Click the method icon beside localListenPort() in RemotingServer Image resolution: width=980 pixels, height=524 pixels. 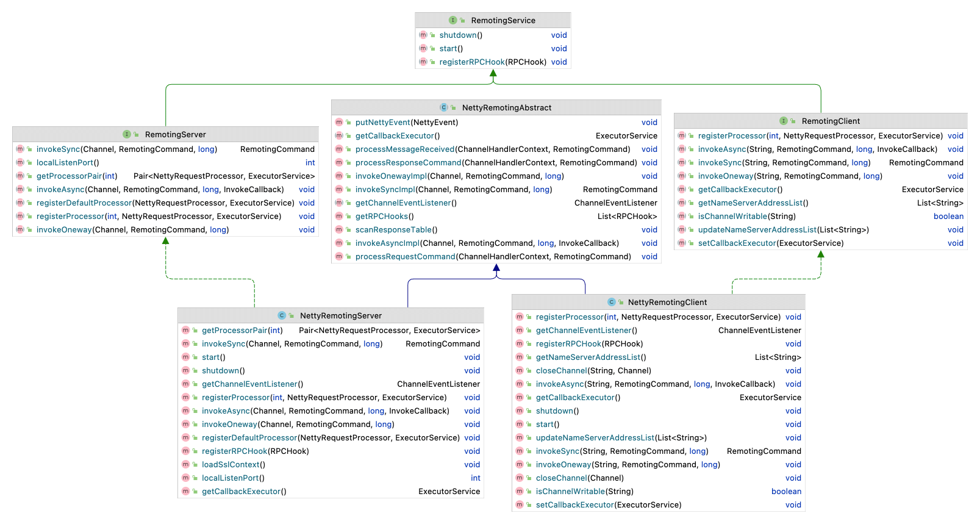point(20,162)
